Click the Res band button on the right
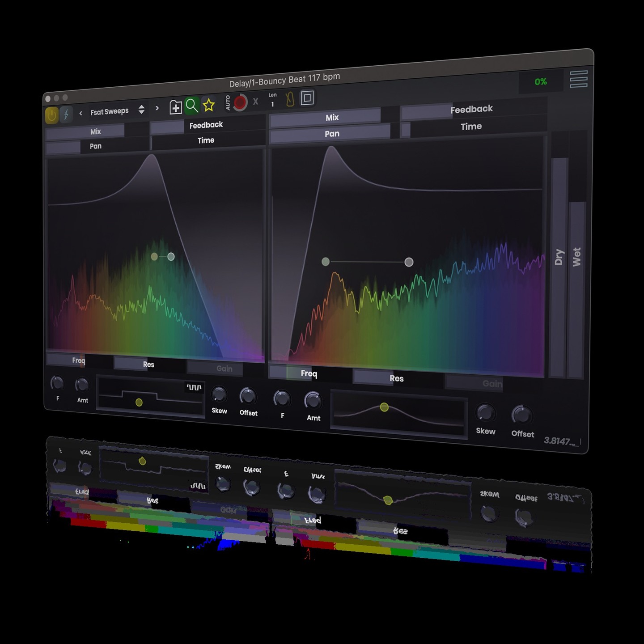Image resolution: width=644 pixels, height=644 pixels. pos(397,378)
